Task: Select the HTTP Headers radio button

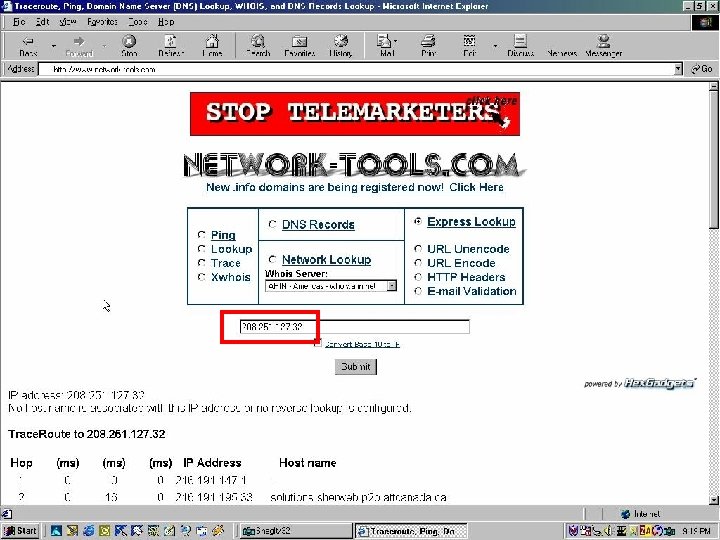Action: coord(418,277)
